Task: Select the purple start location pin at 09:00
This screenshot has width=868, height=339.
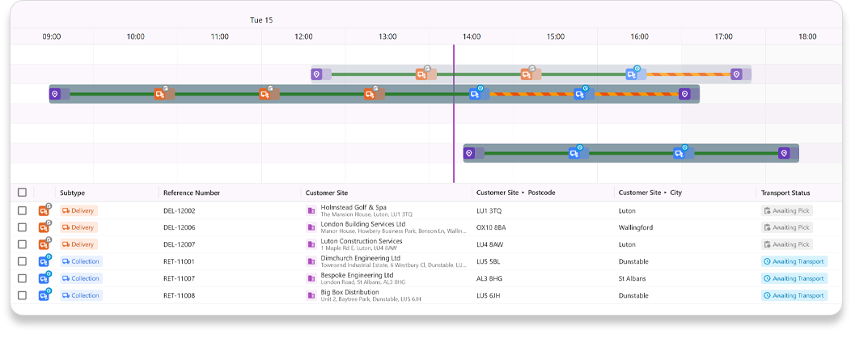Action: [55, 94]
